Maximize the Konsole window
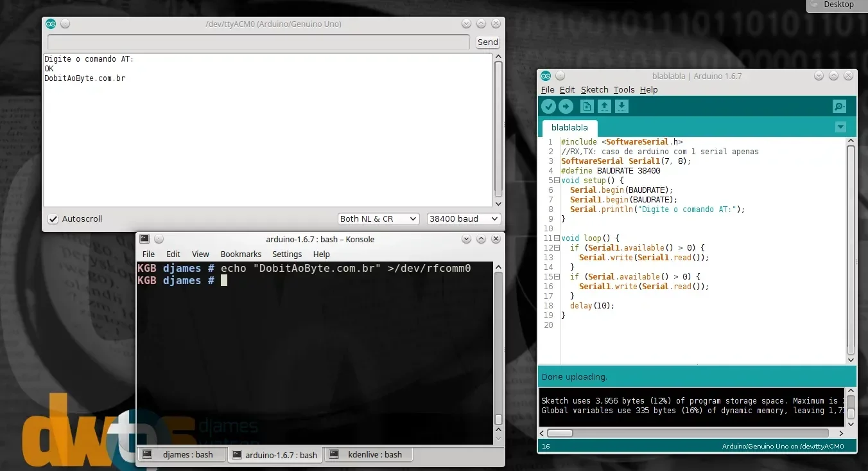The width and height of the screenshot is (868, 471). tap(482, 239)
